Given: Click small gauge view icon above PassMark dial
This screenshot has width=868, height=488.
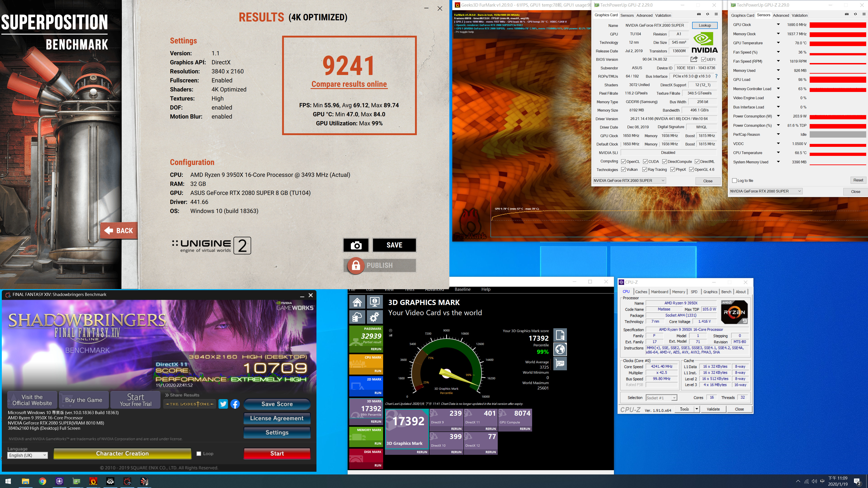Looking at the screenshot, I should pos(391,330).
